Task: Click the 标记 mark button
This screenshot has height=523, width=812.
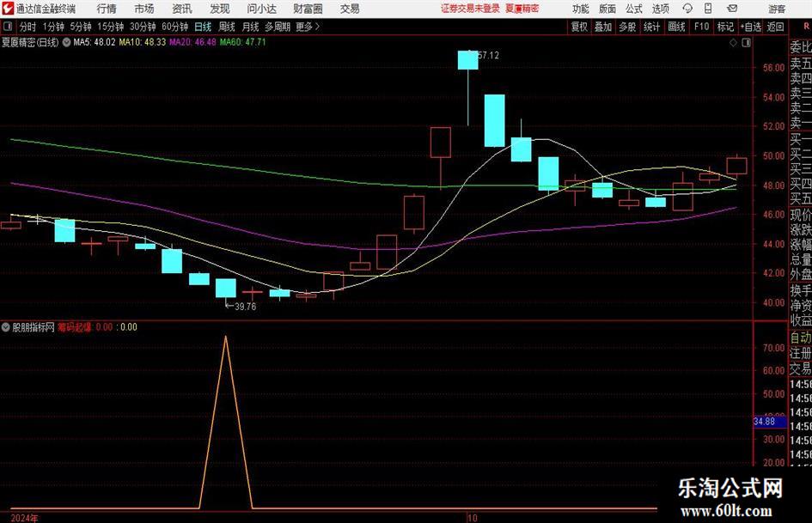Action: point(725,27)
